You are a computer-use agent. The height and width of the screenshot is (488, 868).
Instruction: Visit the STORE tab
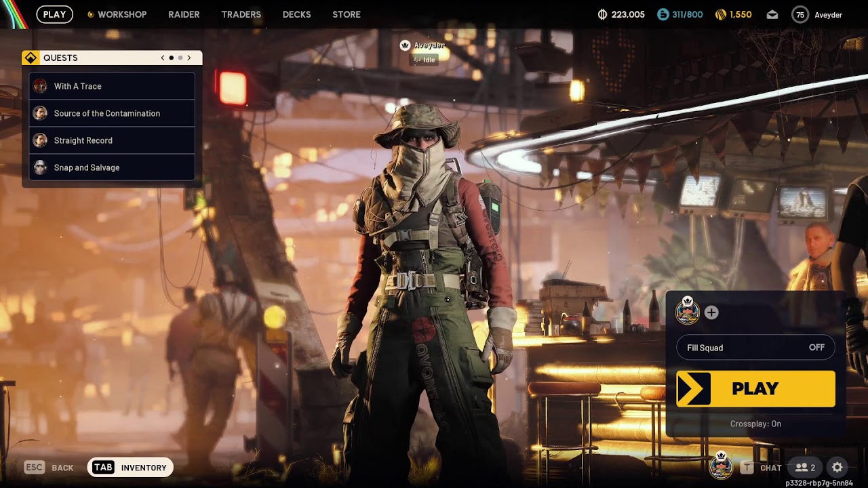347,14
